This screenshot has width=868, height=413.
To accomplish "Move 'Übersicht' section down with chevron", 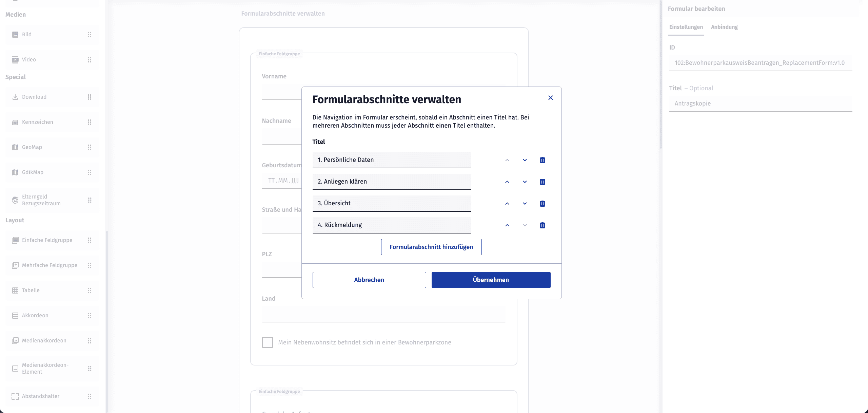I will 525,204.
